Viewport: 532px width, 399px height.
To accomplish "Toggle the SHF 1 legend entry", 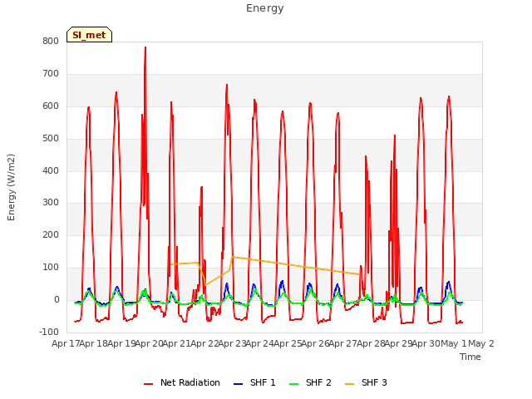I will tap(254, 382).
